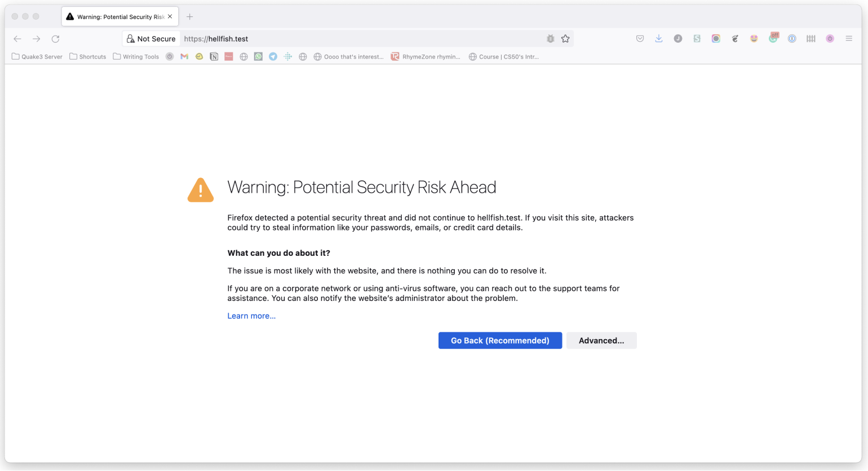Open the Gmail bookmark icon

pos(184,56)
